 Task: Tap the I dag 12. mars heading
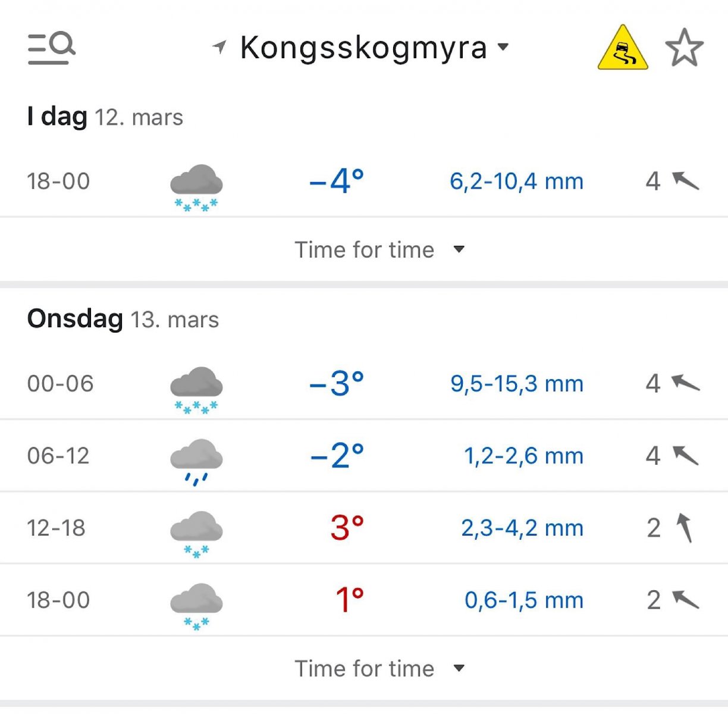pos(105,117)
